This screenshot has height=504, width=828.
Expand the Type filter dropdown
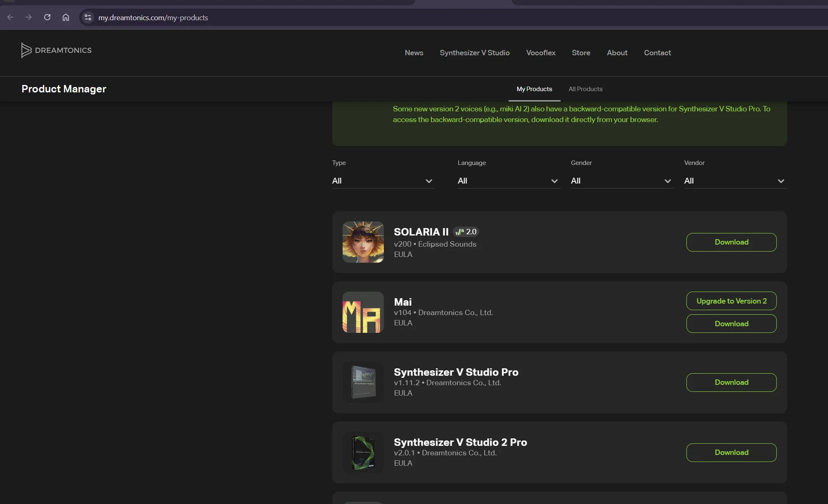pyautogui.click(x=383, y=181)
